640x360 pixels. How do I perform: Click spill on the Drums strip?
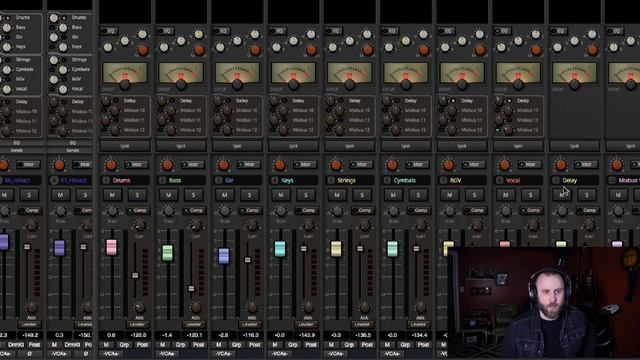point(125,146)
